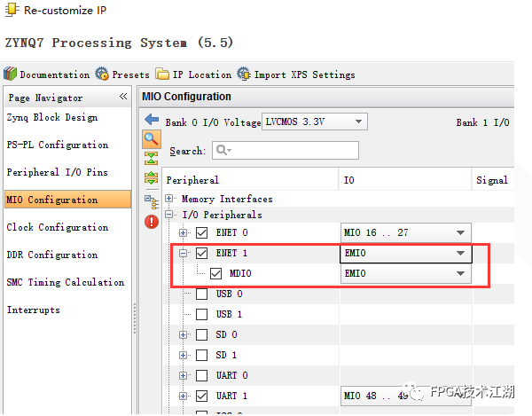Click the Documentation link

pyautogui.click(x=54, y=75)
